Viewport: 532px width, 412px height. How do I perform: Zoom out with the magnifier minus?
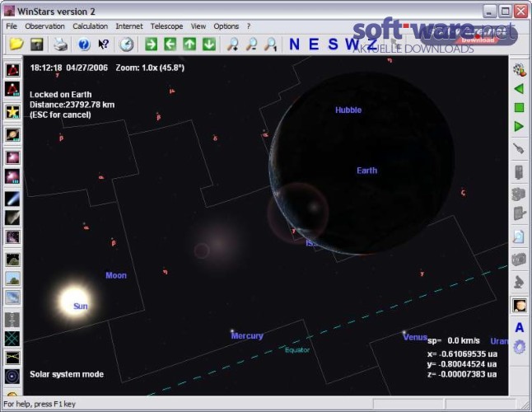pyautogui.click(x=251, y=44)
